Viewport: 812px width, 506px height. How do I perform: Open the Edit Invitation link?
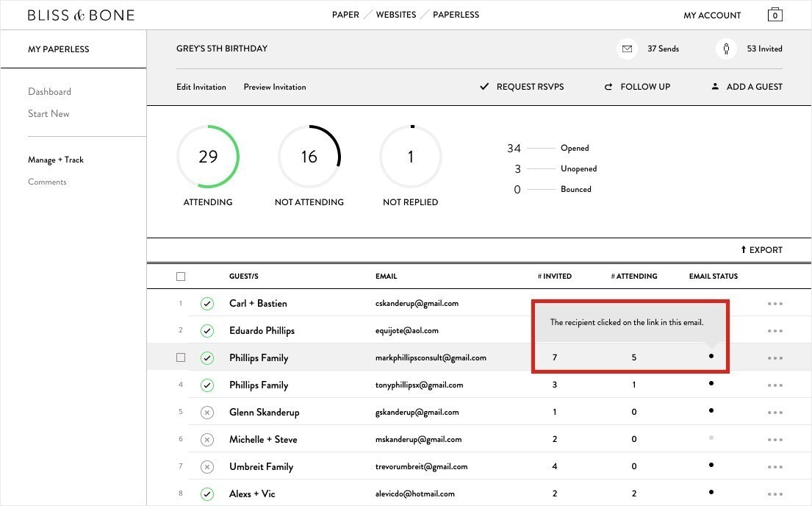201,87
